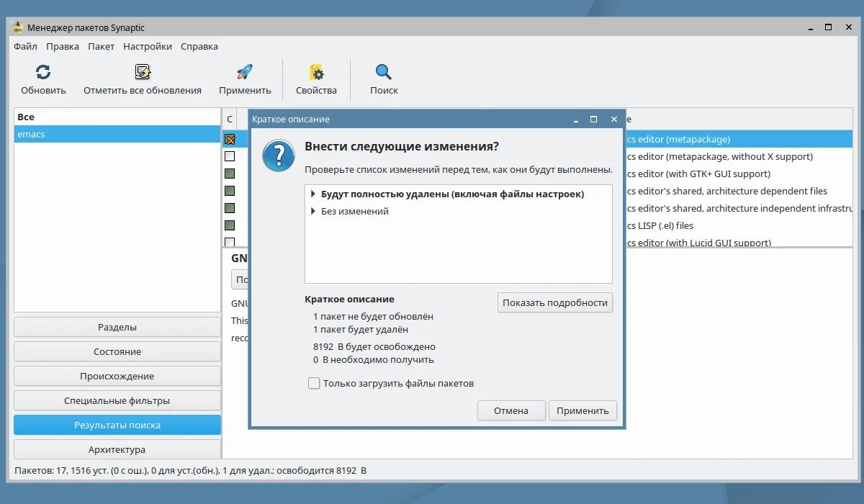Click the Применить rocket toolbar icon

click(x=245, y=72)
